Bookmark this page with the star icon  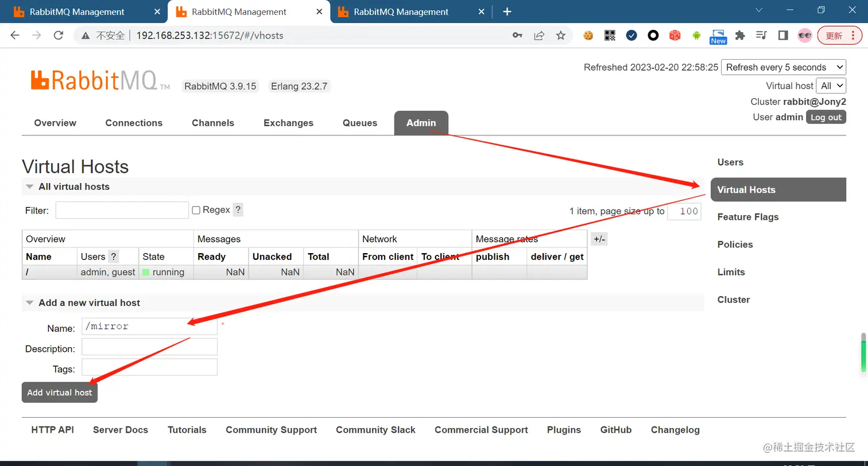coord(561,35)
